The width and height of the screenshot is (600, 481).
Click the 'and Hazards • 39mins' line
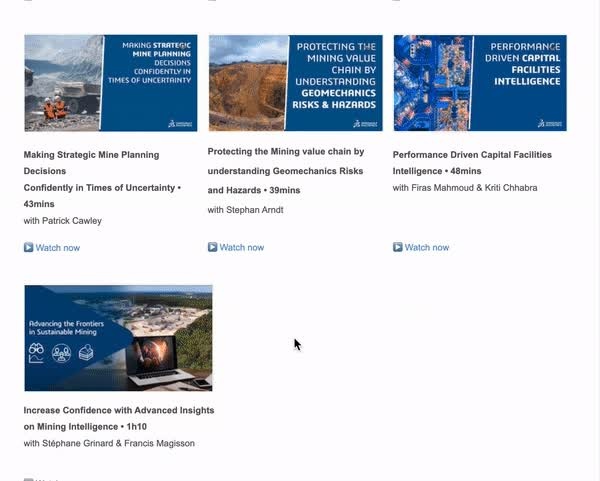tap(254, 190)
